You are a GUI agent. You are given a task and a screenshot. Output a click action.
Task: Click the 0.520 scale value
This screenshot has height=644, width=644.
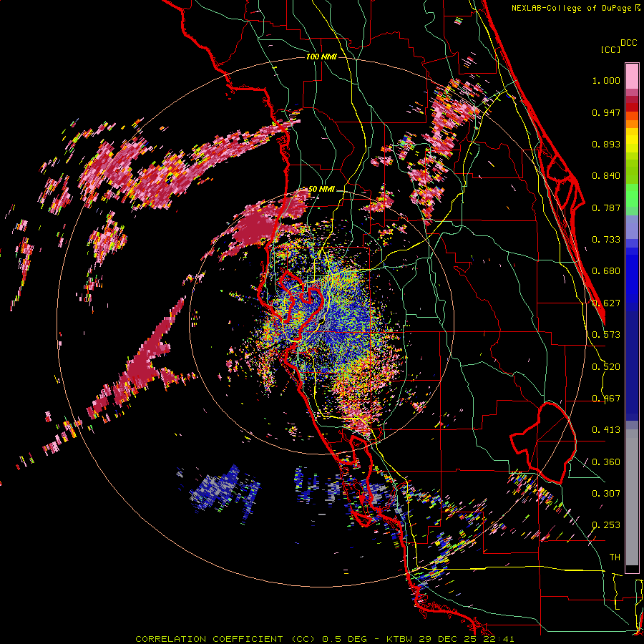coord(606,367)
